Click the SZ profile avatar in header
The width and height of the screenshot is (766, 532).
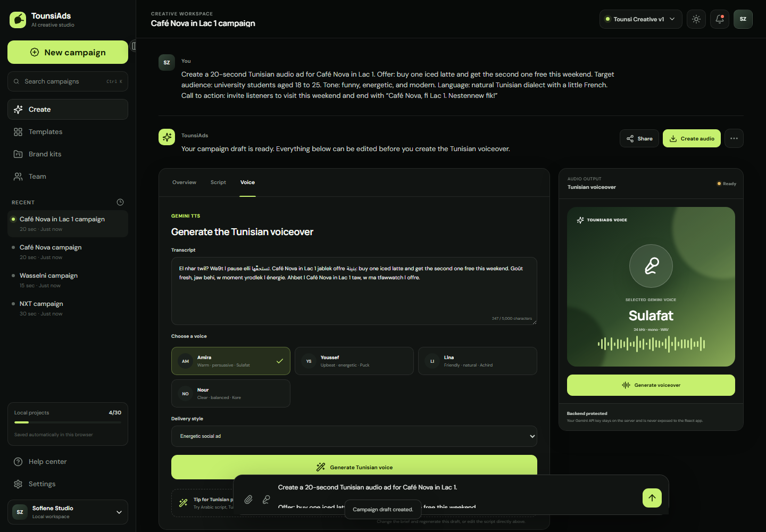click(x=743, y=19)
